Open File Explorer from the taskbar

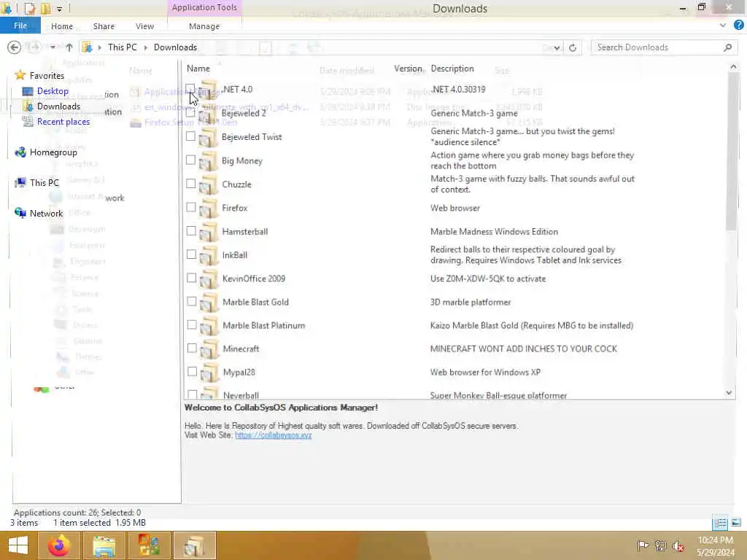click(x=104, y=545)
